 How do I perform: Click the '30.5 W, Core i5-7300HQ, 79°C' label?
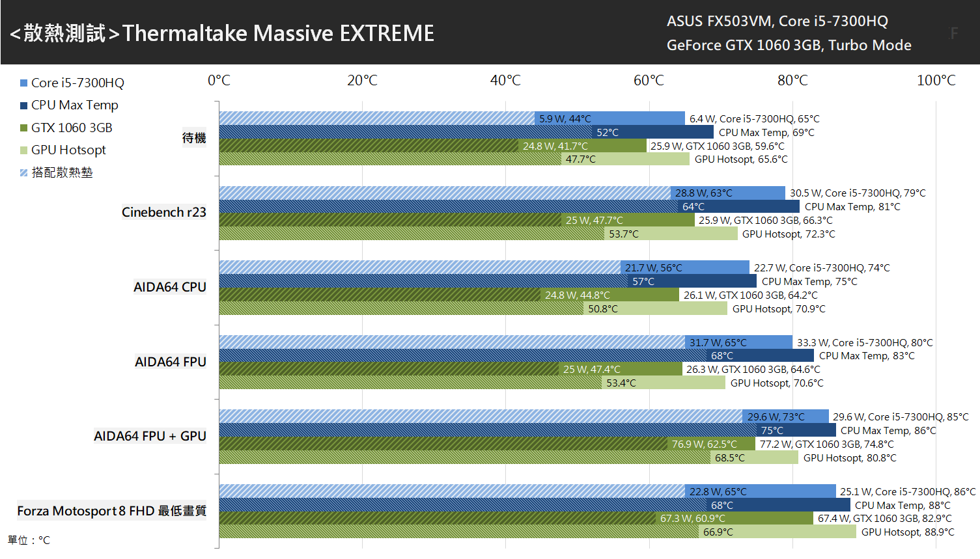coord(858,193)
